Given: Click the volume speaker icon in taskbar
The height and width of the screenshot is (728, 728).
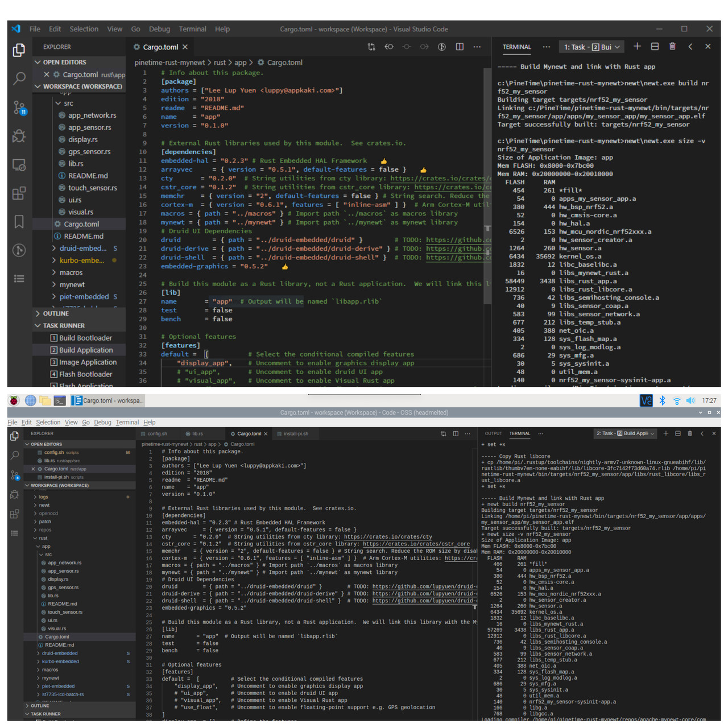Looking at the screenshot, I should coord(690,400).
